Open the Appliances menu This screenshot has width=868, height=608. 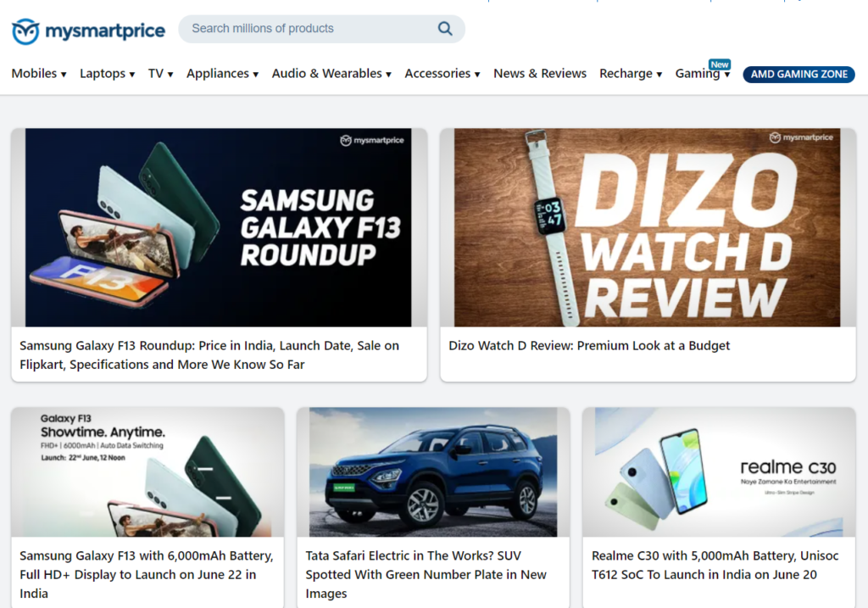222,74
